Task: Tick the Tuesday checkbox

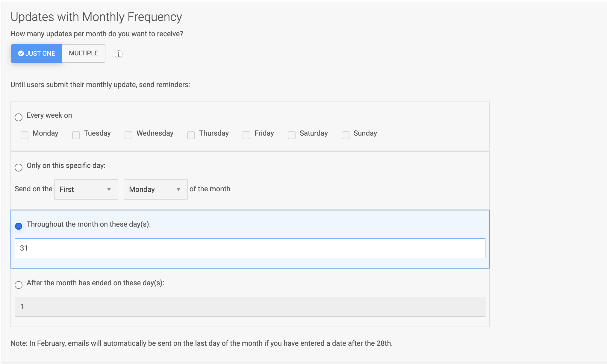Action: point(76,135)
